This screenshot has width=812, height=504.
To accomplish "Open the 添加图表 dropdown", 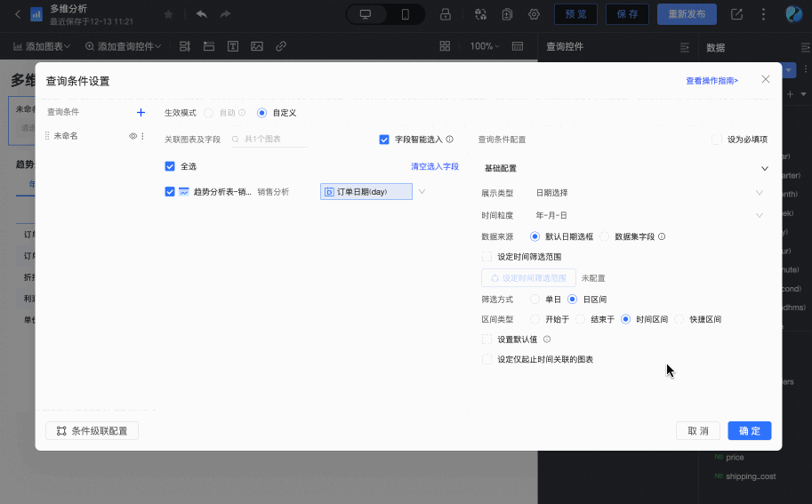I will point(42,46).
